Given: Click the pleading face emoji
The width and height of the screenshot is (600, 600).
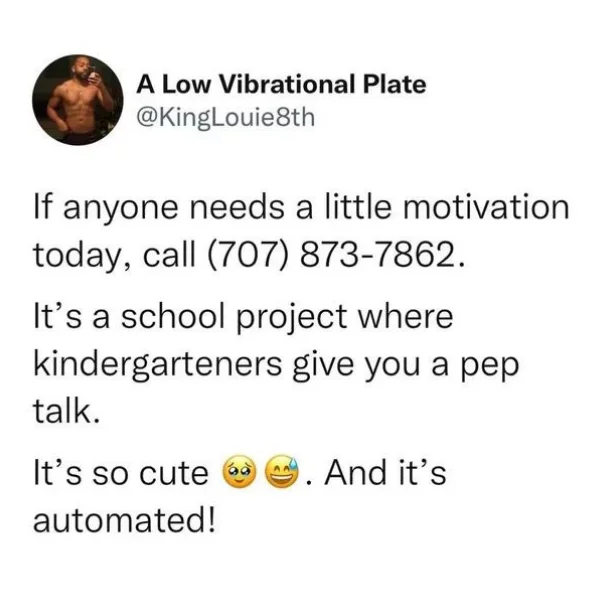Looking at the screenshot, I should pos(240,472).
